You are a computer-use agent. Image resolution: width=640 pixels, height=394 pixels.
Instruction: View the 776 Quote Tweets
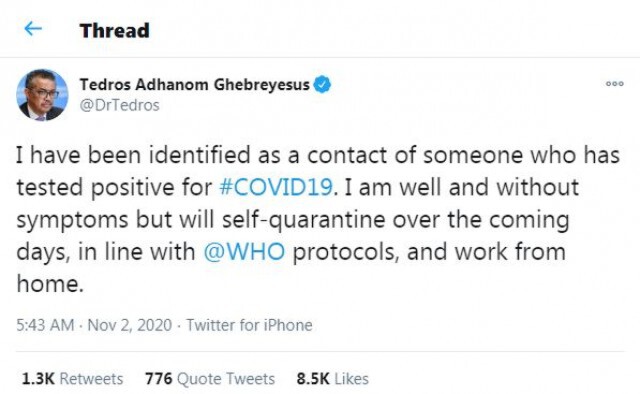pyautogui.click(x=210, y=379)
